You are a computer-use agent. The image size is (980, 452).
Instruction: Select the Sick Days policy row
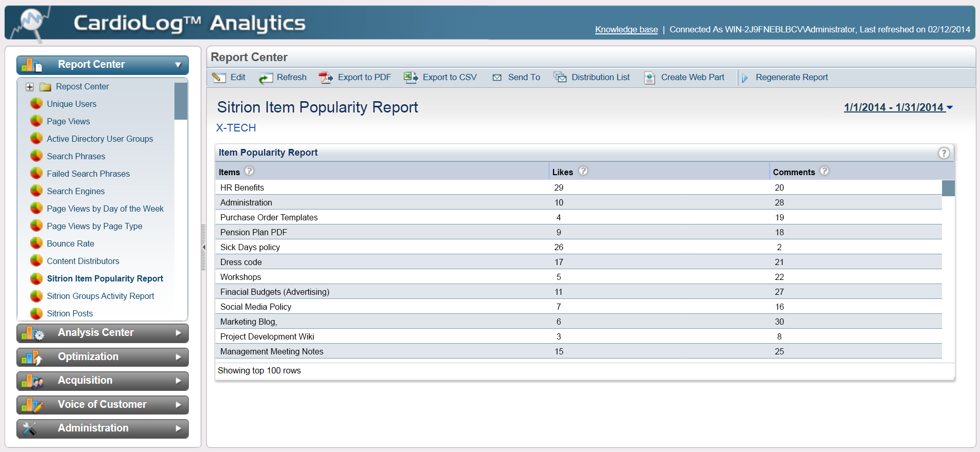(x=579, y=247)
